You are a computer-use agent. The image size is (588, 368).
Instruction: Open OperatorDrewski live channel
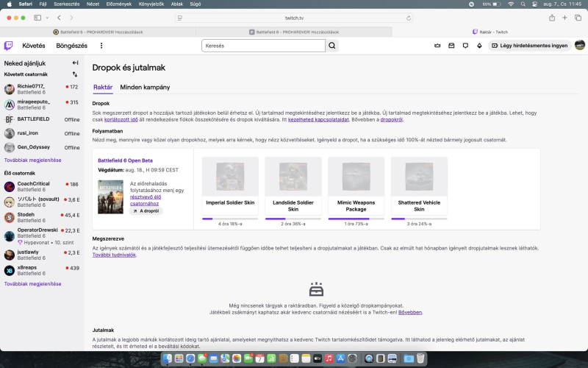pos(42,236)
